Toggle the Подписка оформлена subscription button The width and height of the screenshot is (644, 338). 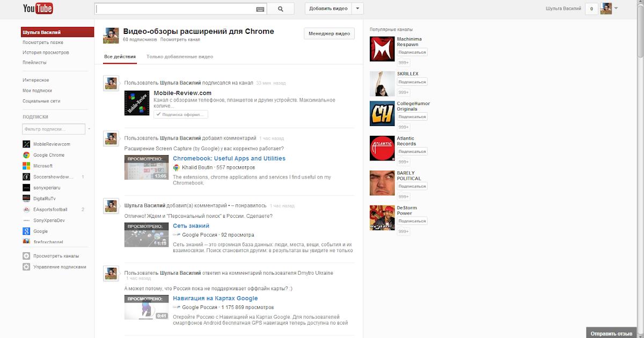[181, 114]
